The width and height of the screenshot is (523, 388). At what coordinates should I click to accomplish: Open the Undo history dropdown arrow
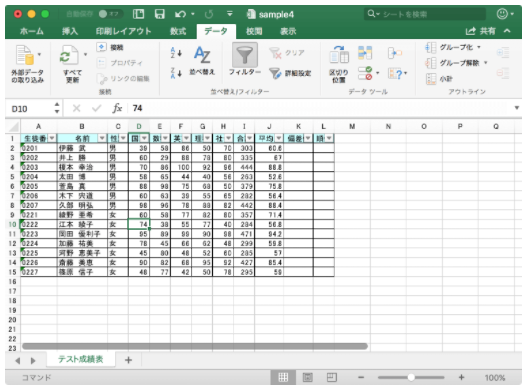point(192,14)
